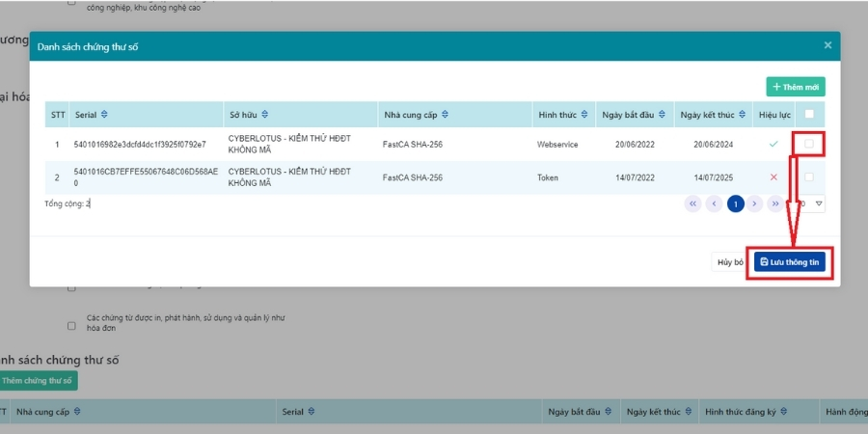Go to the first page of results
The image size is (868, 434).
(692, 203)
